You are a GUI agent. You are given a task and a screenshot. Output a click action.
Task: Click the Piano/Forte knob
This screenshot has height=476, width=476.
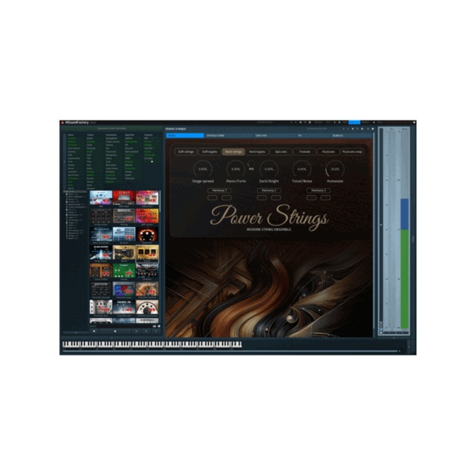pos(236,169)
